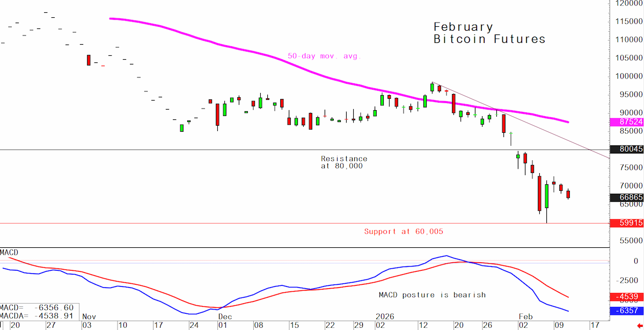The height and width of the screenshot is (330, 644).
Task: Click the '50-day mov. avg.' label
Action: [x=324, y=55]
